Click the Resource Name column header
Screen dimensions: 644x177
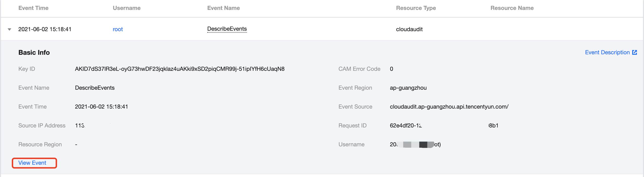pyautogui.click(x=512, y=8)
